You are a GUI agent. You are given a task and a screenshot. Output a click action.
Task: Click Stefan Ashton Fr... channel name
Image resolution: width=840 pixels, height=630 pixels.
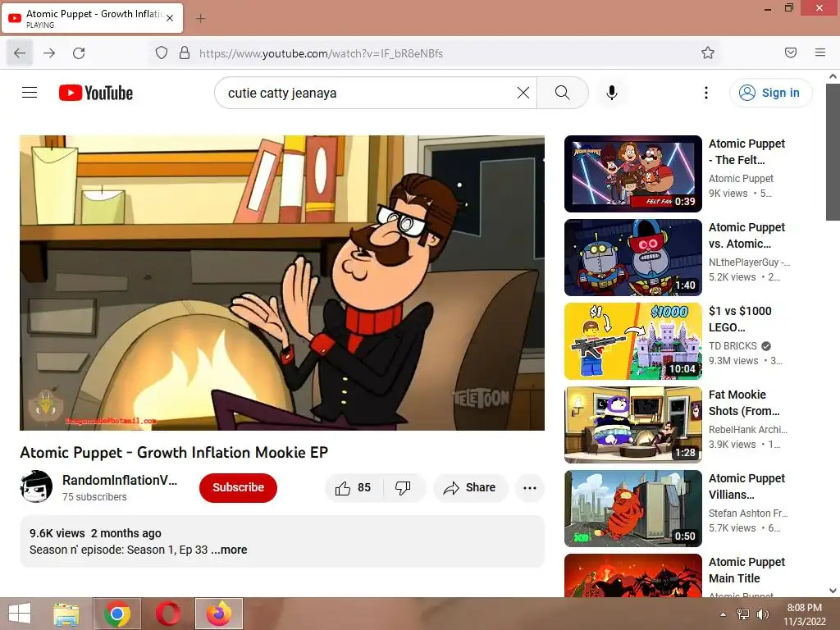[748, 514]
